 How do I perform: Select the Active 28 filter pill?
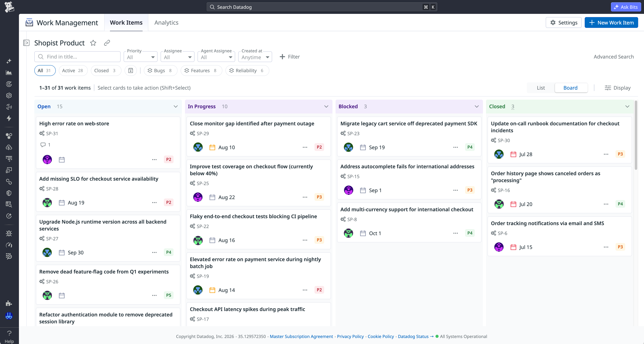[x=73, y=71]
